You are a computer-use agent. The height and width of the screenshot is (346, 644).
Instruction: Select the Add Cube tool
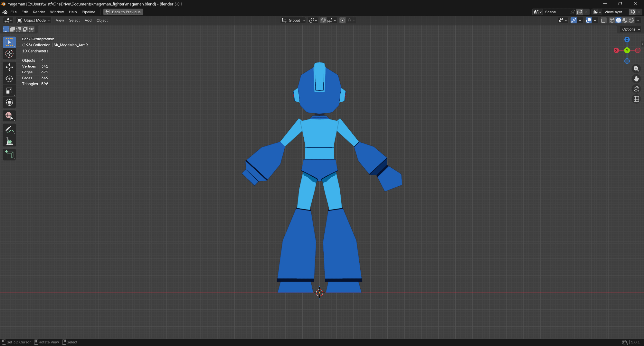(x=9, y=155)
